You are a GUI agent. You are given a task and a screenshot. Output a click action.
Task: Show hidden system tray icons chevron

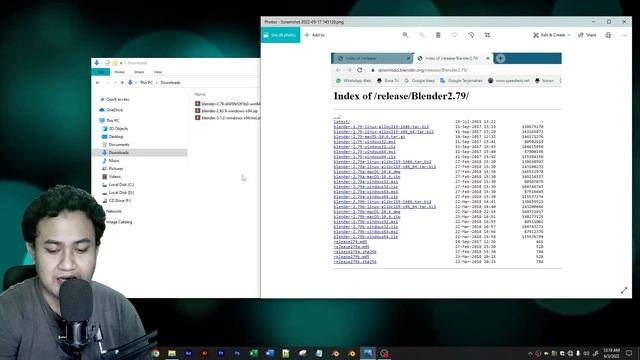pyautogui.click(x=530, y=353)
